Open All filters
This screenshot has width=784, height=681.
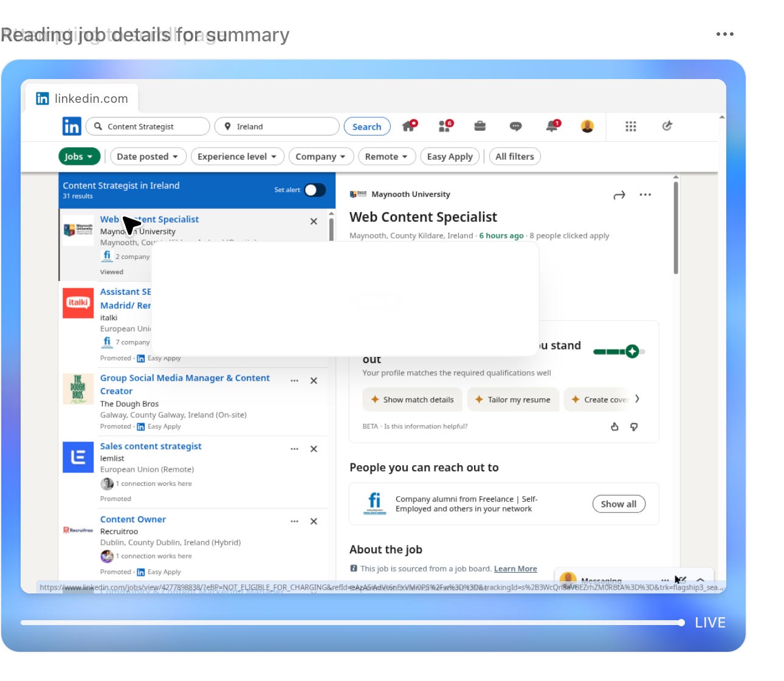[x=515, y=156]
